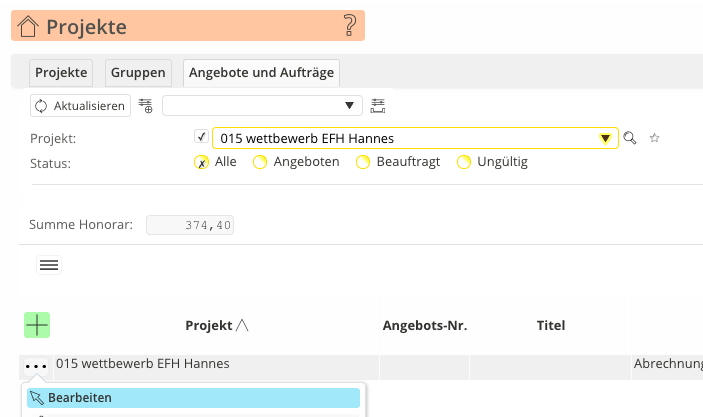Open the project dropdown via its yellow arrow
This screenshot has width=703, height=417.
605,139
